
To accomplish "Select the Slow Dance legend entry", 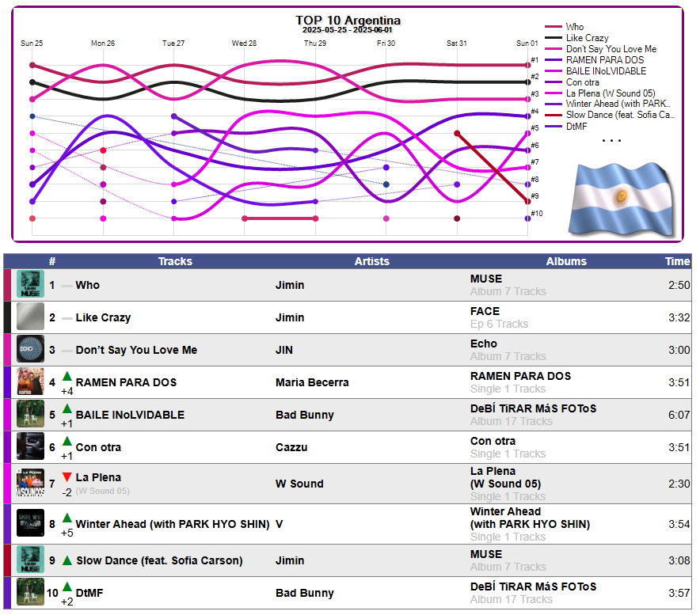I will [610, 115].
